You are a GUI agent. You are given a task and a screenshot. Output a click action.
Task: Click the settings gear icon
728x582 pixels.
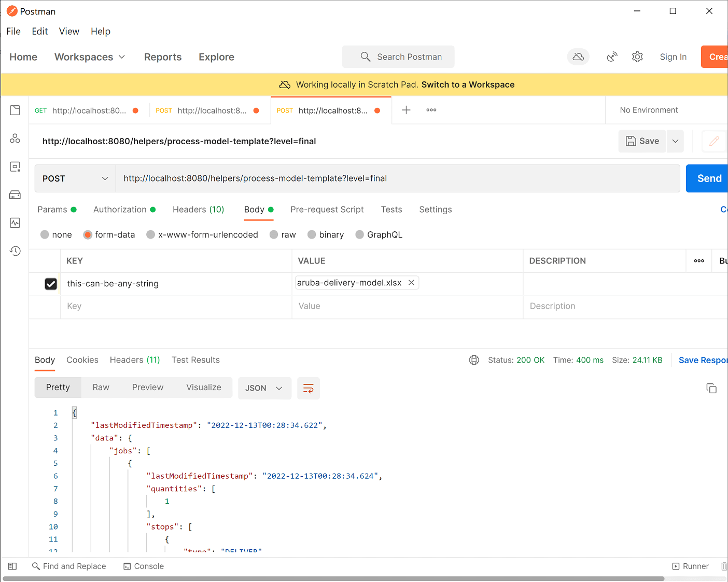tap(637, 57)
